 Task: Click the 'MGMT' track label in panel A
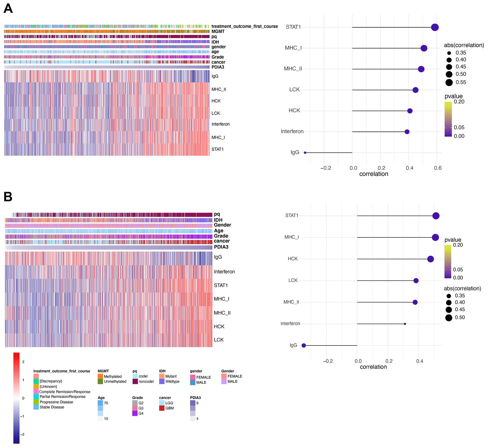coord(218,31)
